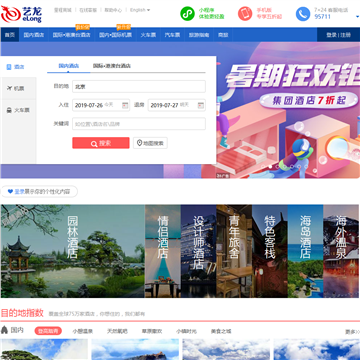The height and width of the screenshot is (360, 360).
Task: Switch to the 国际•港澳台酒店 search tab
Action: 112,66
